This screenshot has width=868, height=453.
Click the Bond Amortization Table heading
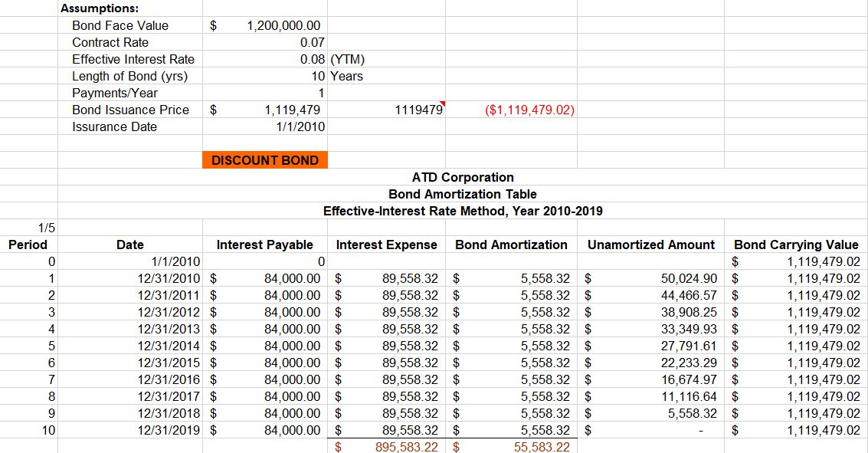(462, 194)
